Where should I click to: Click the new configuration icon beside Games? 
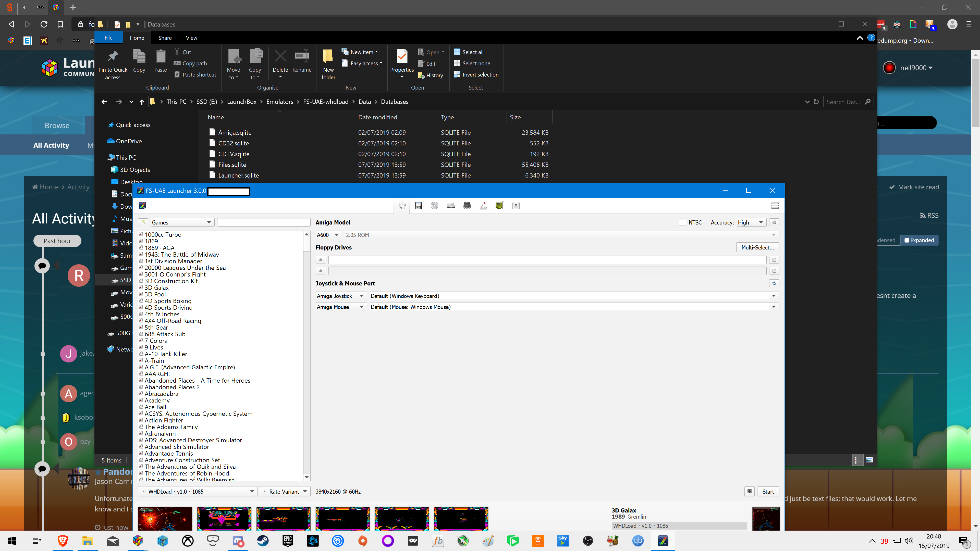click(143, 222)
